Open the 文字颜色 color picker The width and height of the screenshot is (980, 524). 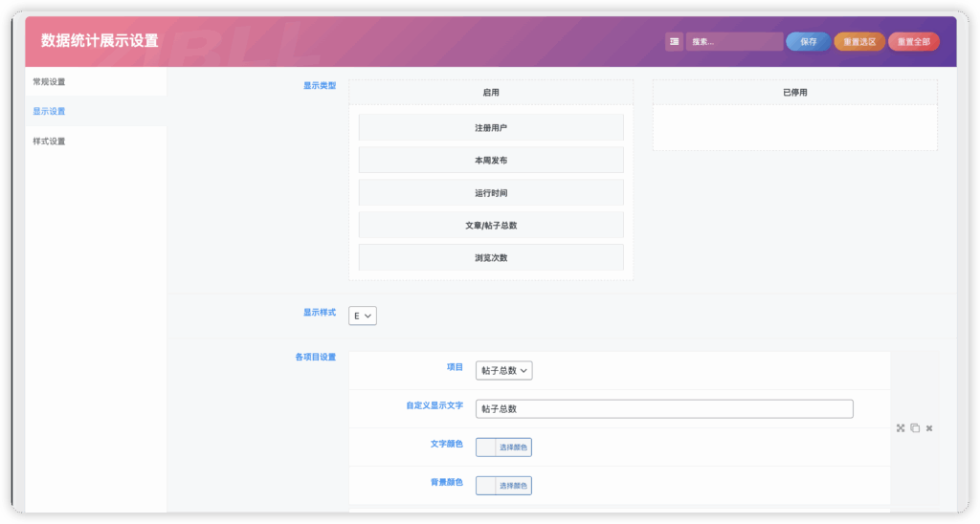tap(503, 448)
